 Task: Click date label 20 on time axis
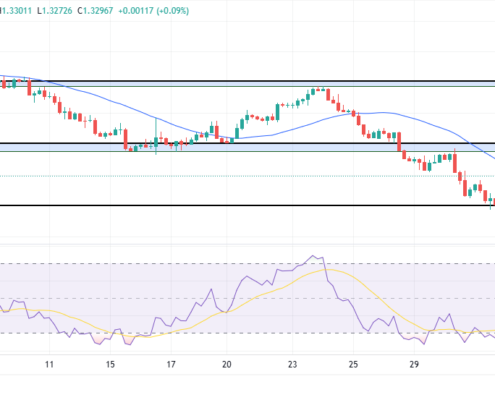click(x=227, y=364)
